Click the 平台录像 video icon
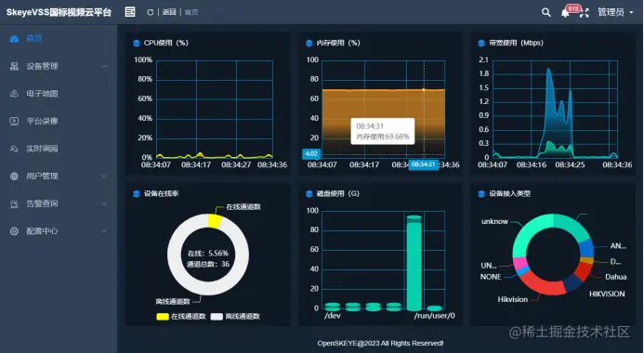The image size is (644, 353). point(14,121)
